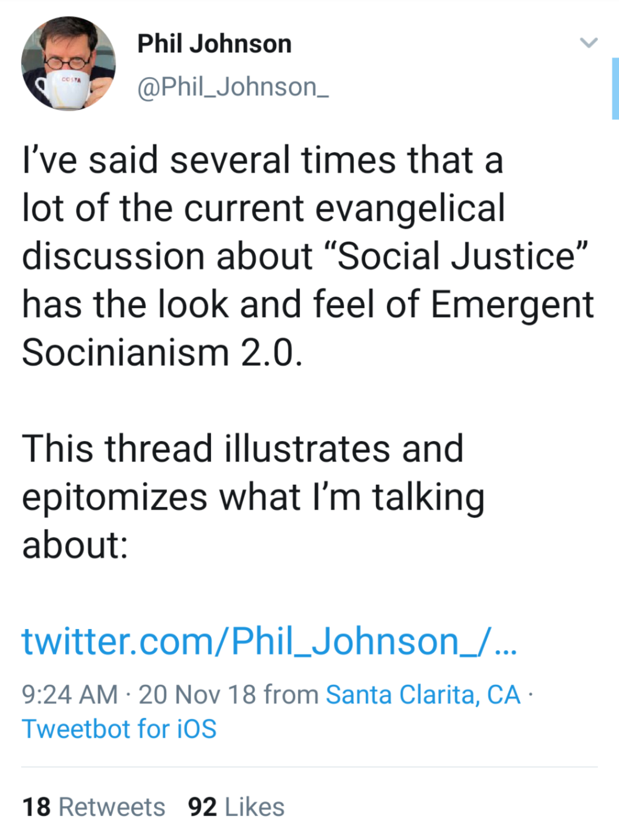Open the tweet options chevron menu
Viewport: 619px width, 840px height.
point(589,43)
